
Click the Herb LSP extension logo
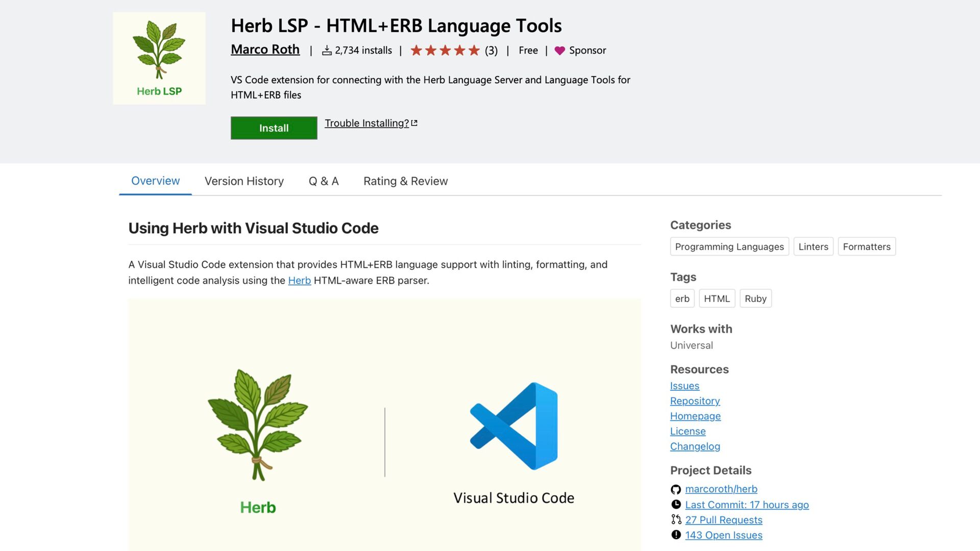pyautogui.click(x=159, y=58)
